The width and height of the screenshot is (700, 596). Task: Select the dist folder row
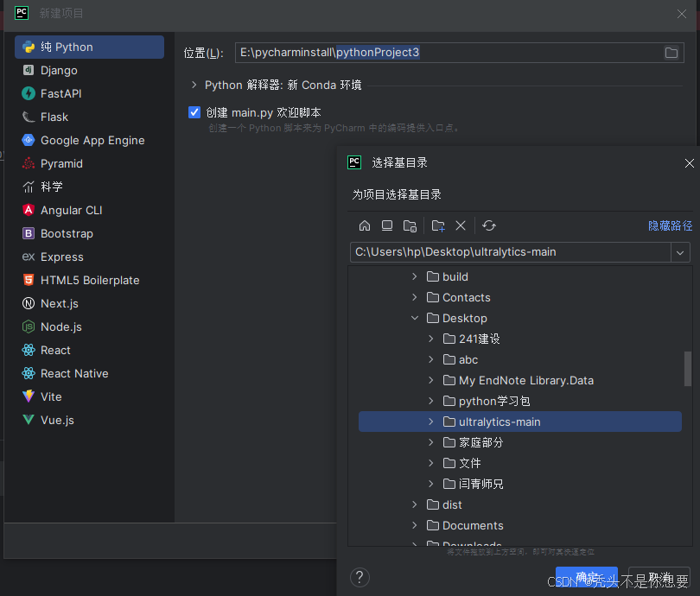[520, 504]
